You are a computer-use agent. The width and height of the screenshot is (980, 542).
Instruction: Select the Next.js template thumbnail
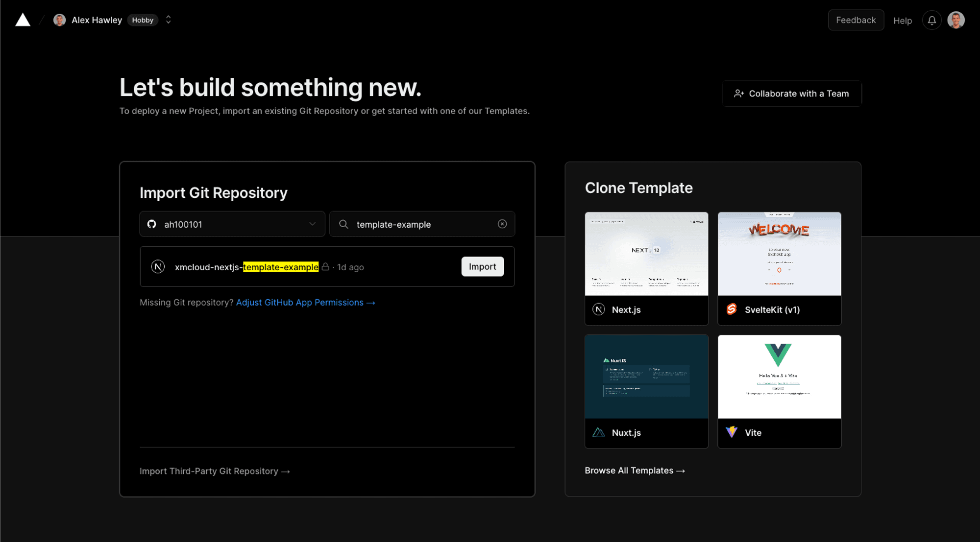[646, 254]
